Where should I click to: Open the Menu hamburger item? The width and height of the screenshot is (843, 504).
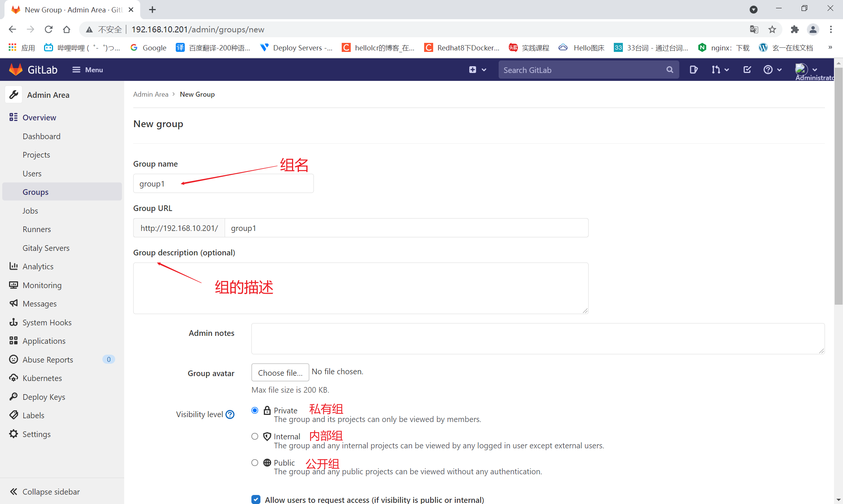click(x=88, y=70)
